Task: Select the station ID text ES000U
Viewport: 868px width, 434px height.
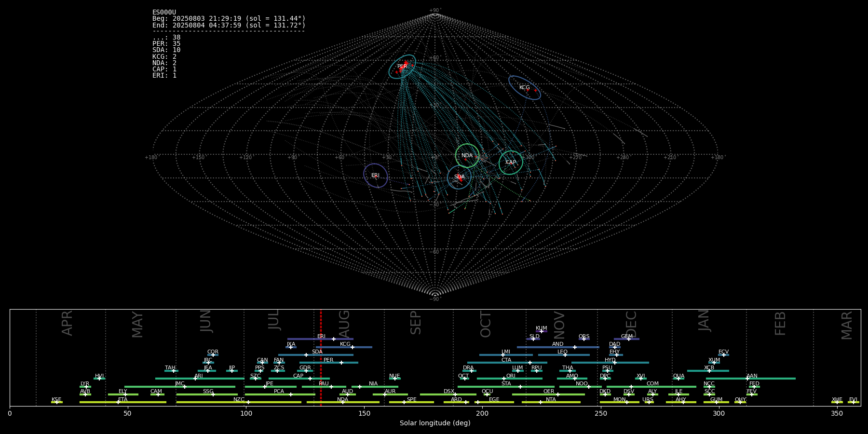Action: [x=164, y=13]
